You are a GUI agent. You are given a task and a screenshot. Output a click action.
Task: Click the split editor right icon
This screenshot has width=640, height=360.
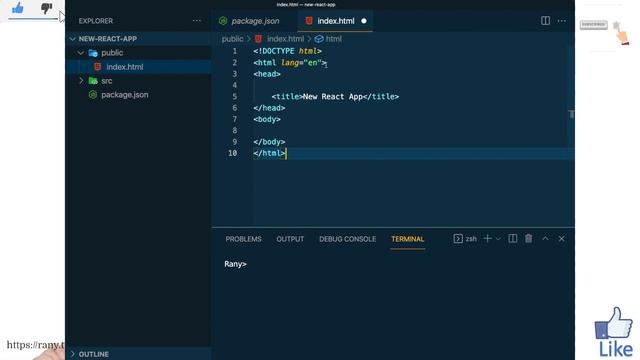545,21
